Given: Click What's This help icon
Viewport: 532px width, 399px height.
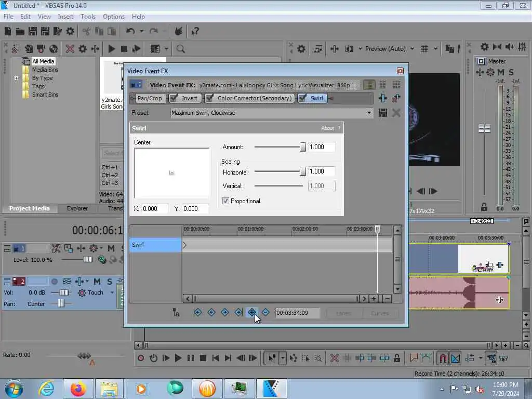Looking at the screenshot, I should click(x=195, y=31).
